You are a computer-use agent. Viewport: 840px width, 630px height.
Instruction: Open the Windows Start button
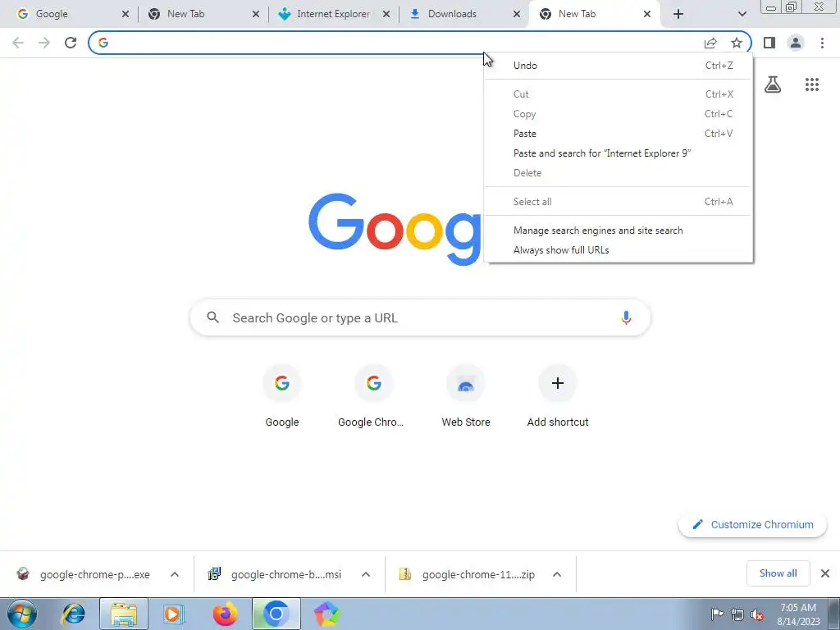click(x=22, y=614)
